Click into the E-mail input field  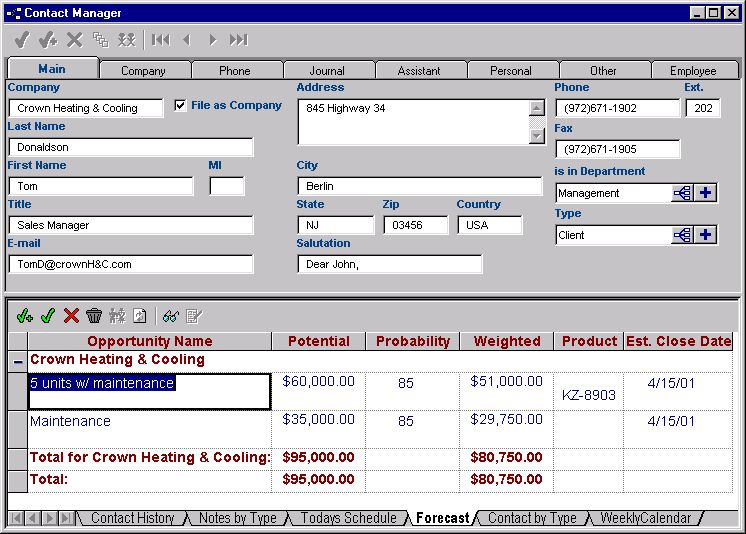(x=131, y=264)
